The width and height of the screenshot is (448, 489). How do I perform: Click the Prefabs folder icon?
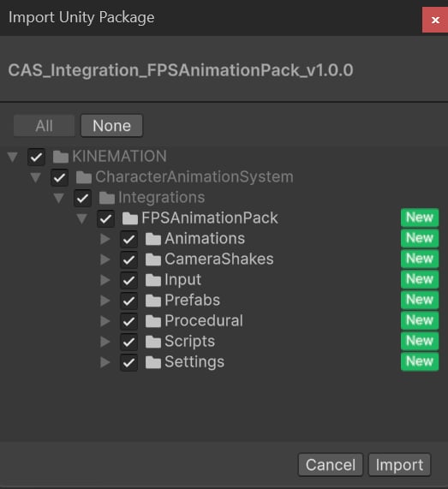153,301
